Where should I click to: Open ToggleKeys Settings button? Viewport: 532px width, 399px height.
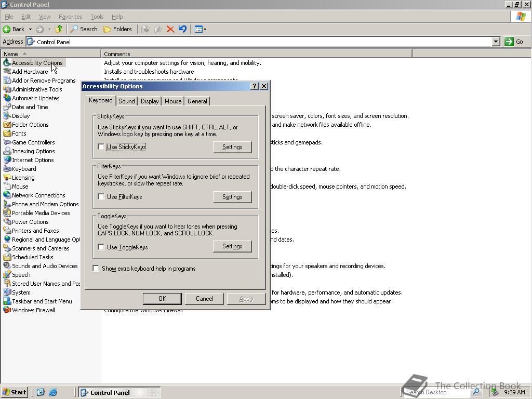[232, 246]
